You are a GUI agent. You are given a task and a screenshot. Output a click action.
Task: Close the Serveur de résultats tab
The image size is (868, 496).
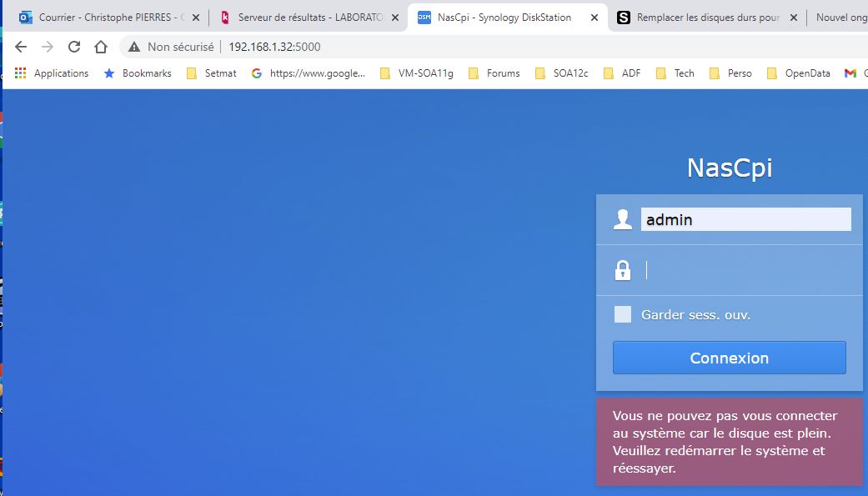395,18
